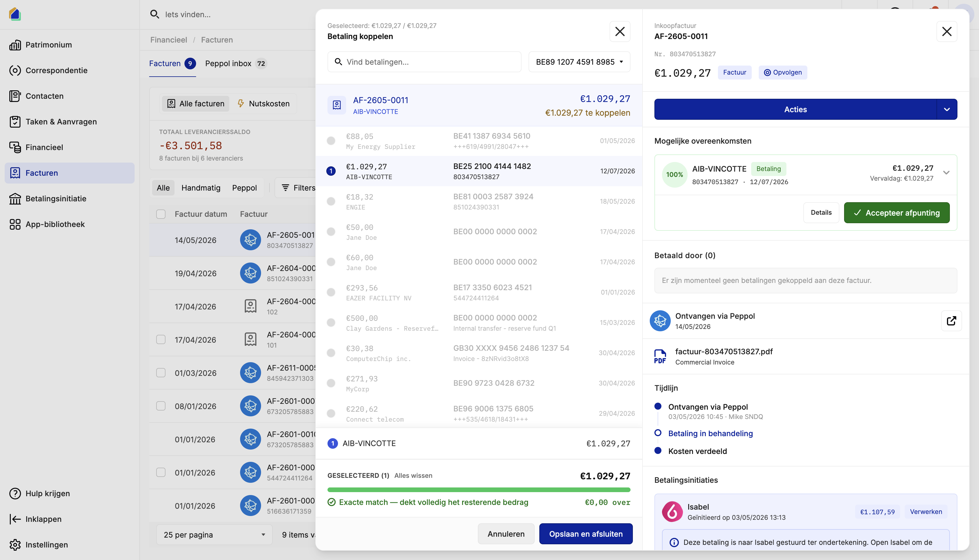Expand the AIB-VINCOTTE match chevron
The height and width of the screenshot is (560, 979).
point(946,173)
